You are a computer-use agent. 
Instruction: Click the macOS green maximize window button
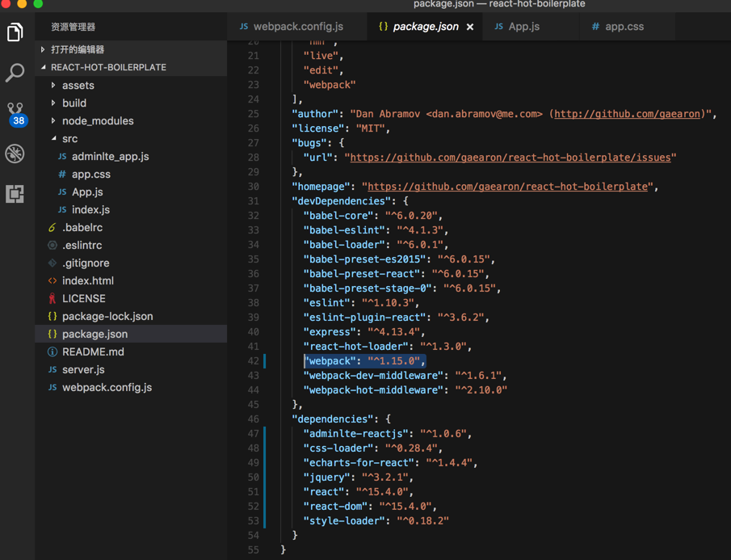pyautogui.click(x=38, y=4)
